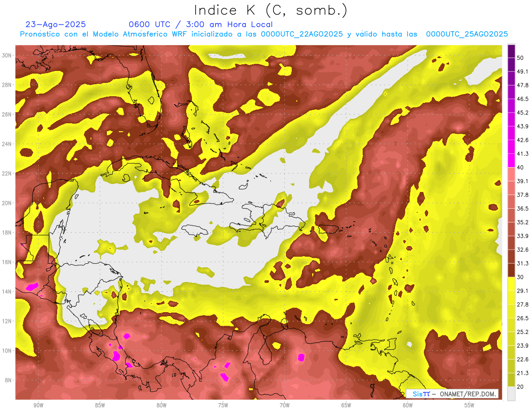Click the 30N latitude label
Image resolution: width=532 pixels, height=411 pixels.
coord(7,55)
